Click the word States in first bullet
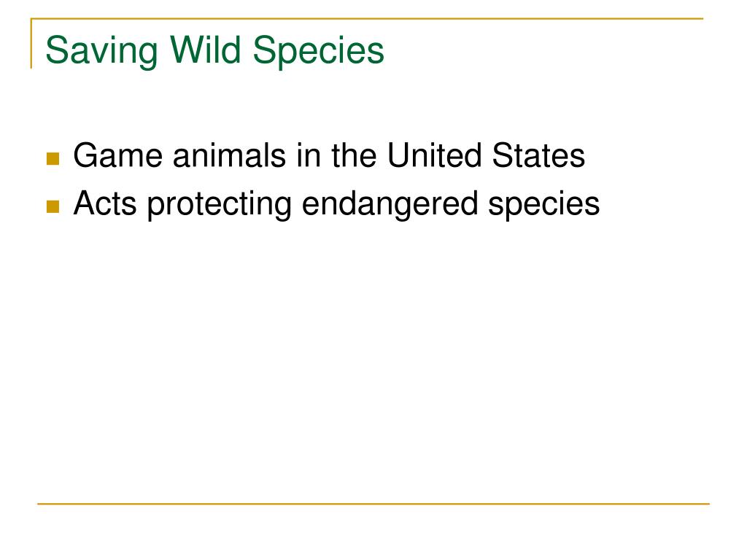 click(539, 156)
